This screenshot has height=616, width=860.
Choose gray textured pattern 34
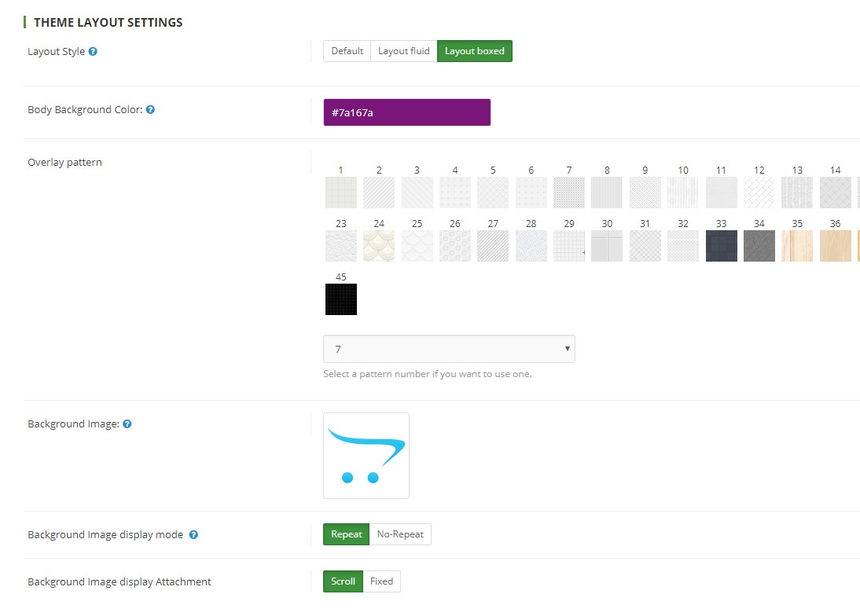pyautogui.click(x=759, y=245)
